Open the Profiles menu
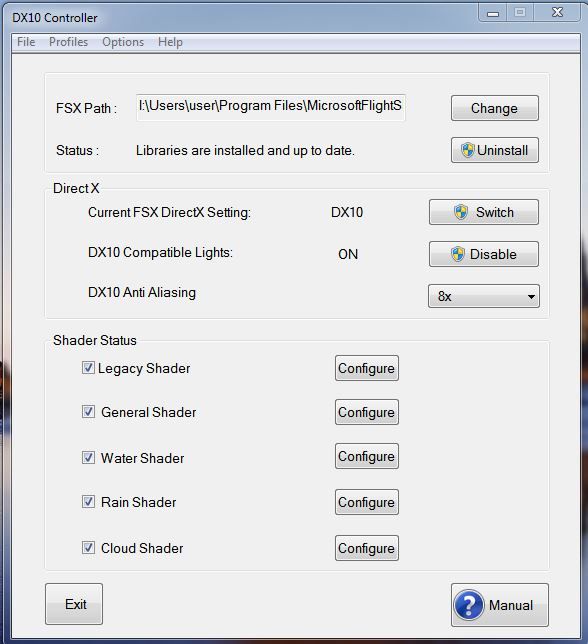Screen dimensions: 588x644 (x=68, y=42)
